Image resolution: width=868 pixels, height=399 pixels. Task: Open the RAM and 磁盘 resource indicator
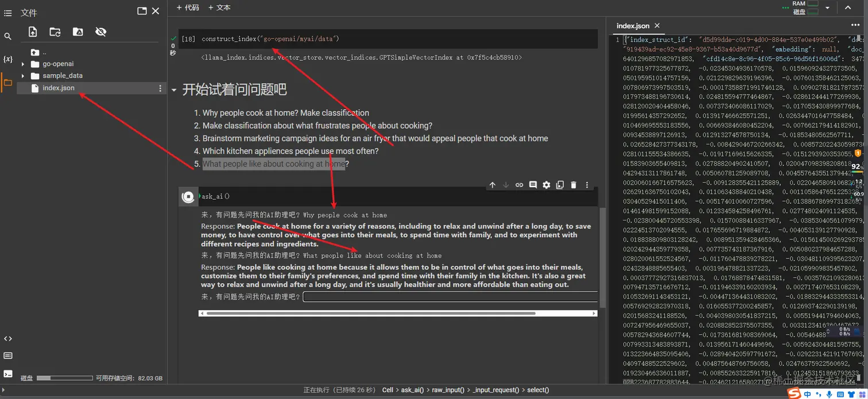point(805,7)
